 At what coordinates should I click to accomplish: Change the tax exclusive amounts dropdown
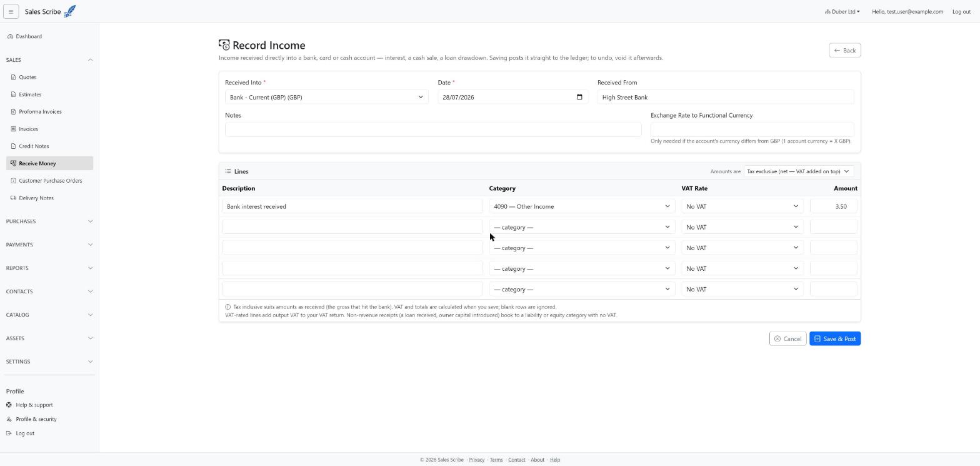point(799,171)
